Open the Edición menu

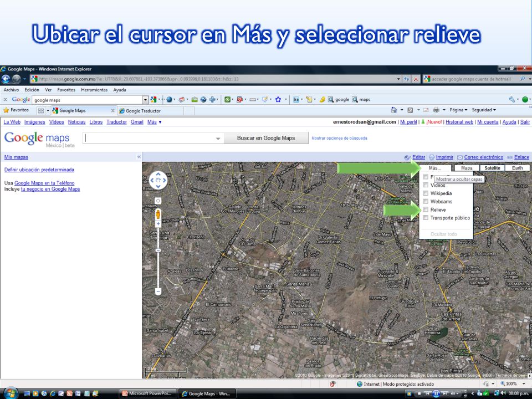32,90
